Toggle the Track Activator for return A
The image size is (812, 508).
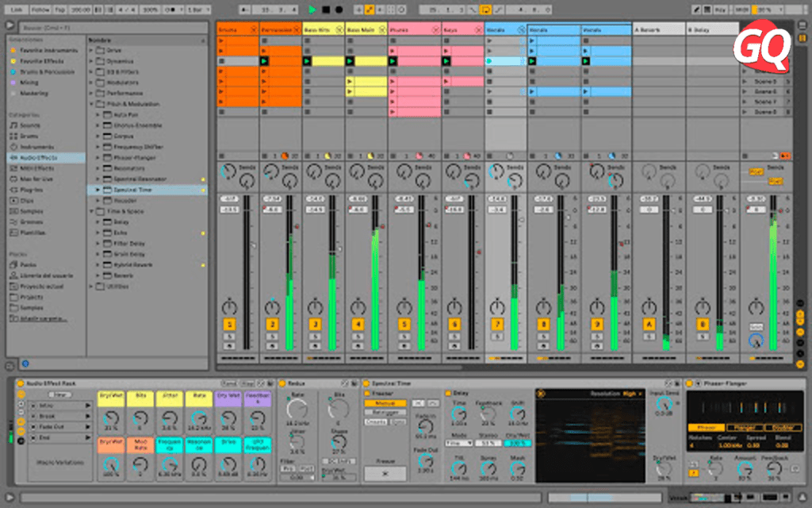(x=649, y=325)
